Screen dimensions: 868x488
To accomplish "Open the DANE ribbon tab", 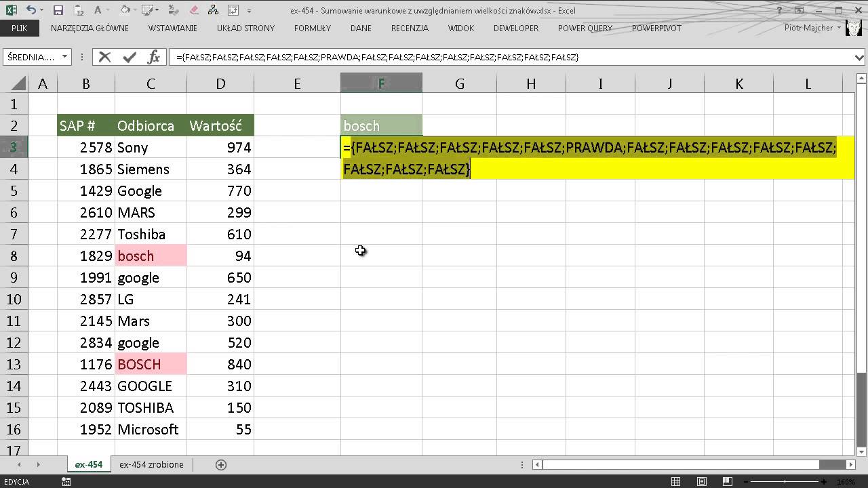I will [361, 28].
